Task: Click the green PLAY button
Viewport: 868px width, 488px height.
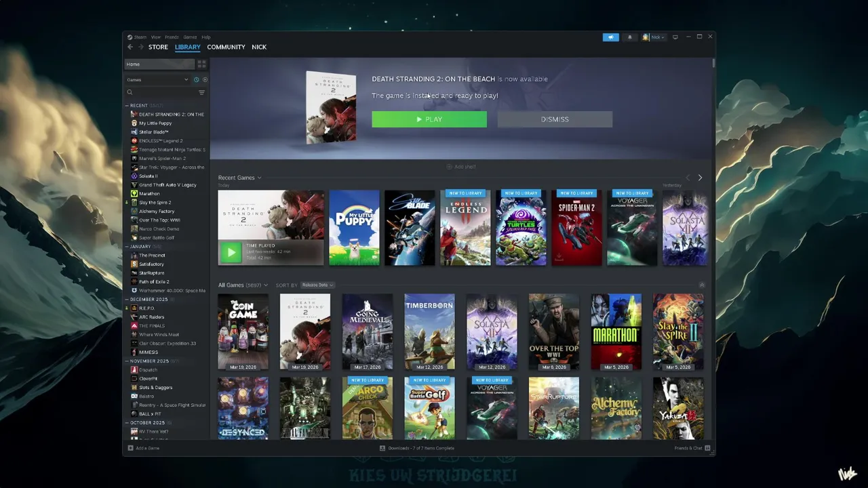Action: (429, 119)
